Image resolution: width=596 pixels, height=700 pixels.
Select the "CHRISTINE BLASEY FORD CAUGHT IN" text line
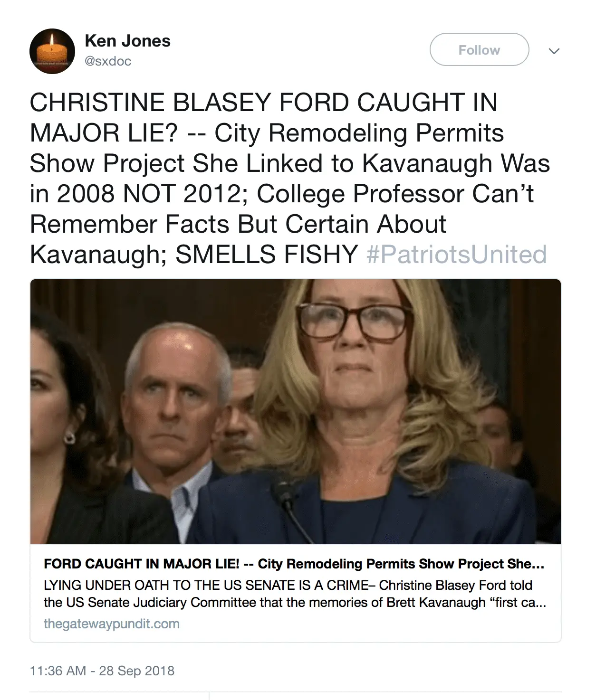263,103
